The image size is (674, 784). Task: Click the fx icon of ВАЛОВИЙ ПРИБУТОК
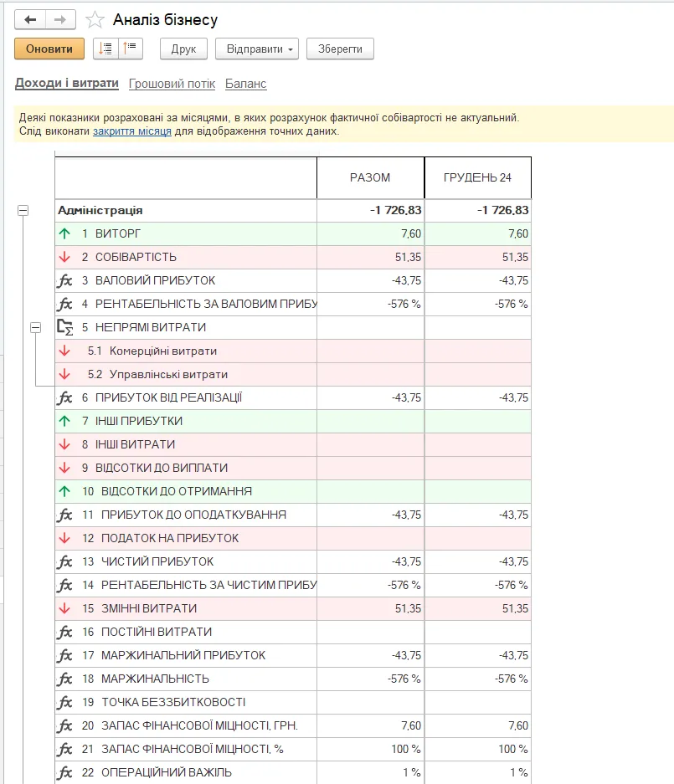pos(65,280)
